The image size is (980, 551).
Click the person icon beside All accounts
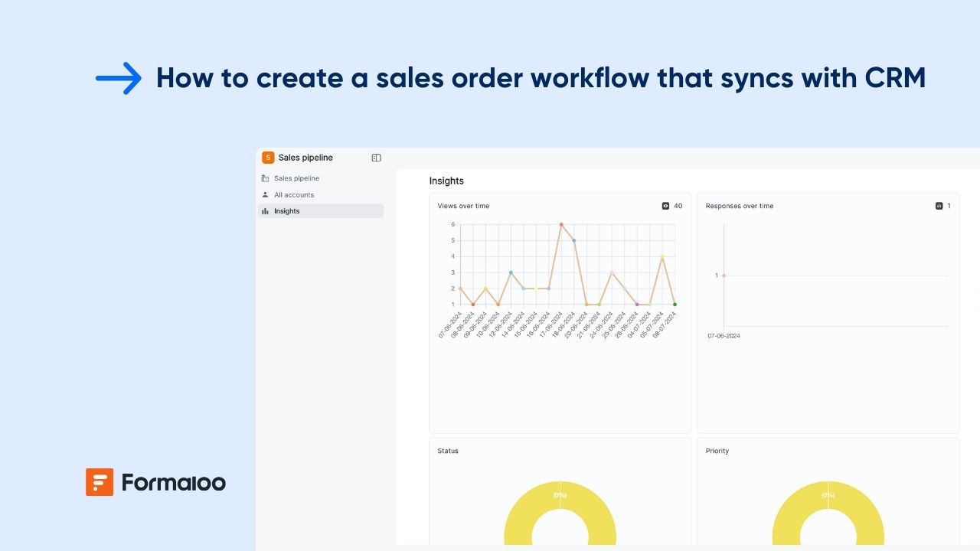(266, 195)
